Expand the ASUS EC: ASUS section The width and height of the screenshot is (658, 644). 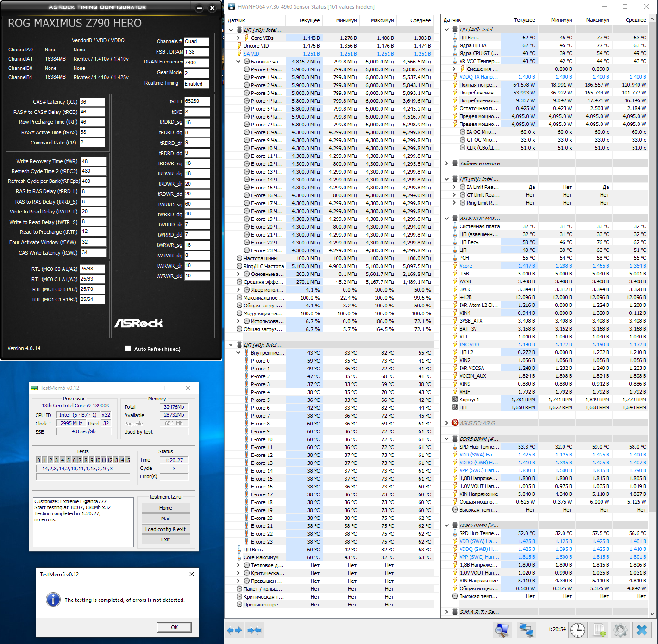(x=447, y=423)
